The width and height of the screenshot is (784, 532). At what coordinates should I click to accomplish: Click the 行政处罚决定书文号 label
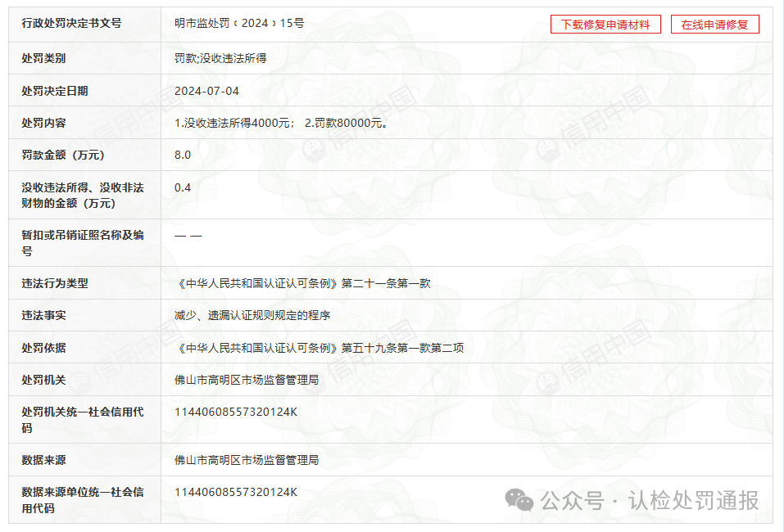[x=71, y=23]
